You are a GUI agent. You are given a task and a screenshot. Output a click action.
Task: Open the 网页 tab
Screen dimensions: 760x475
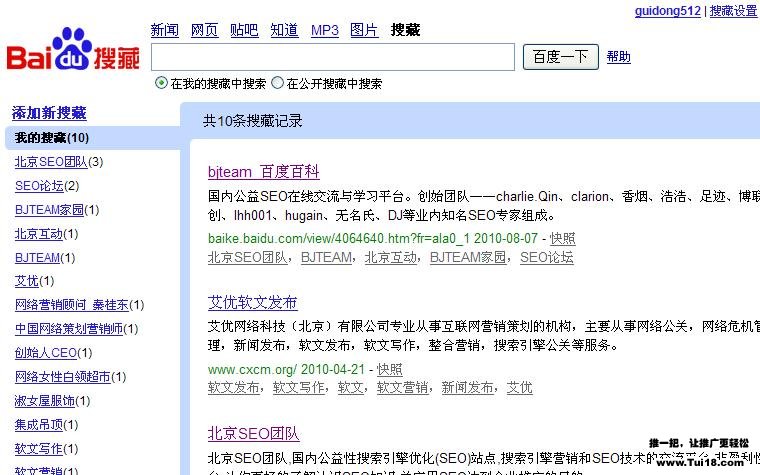pos(205,30)
